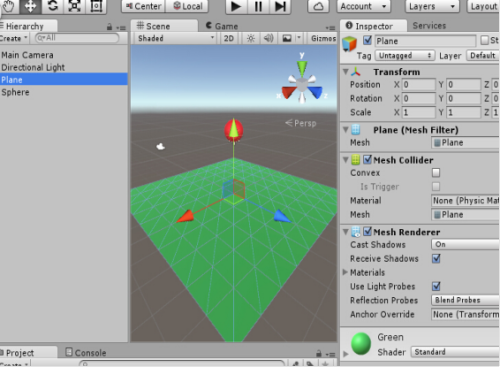Toggle the Hierarchy panel lock icon
This screenshot has width=500, height=367.
[x=109, y=27]
